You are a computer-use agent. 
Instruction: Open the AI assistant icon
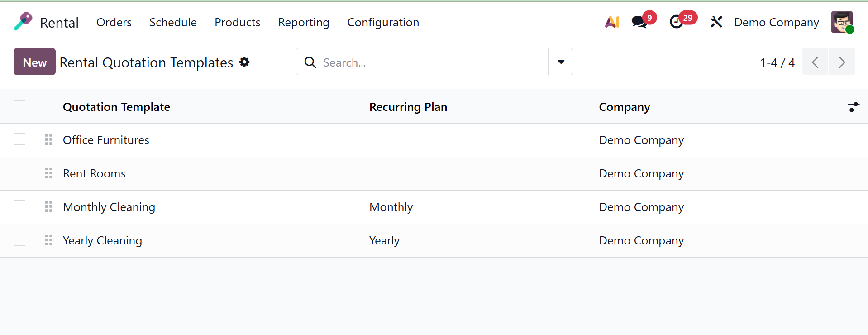coord(612,22)
